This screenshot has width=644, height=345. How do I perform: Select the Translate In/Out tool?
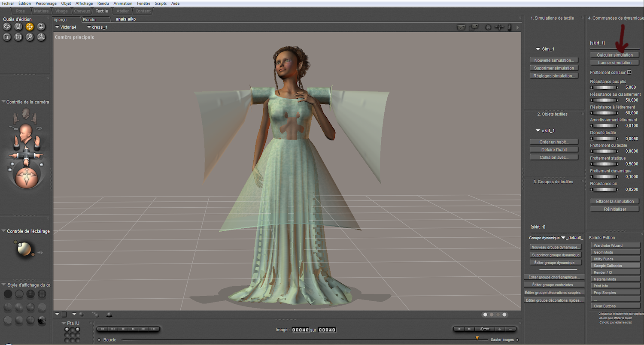[41, 27]
